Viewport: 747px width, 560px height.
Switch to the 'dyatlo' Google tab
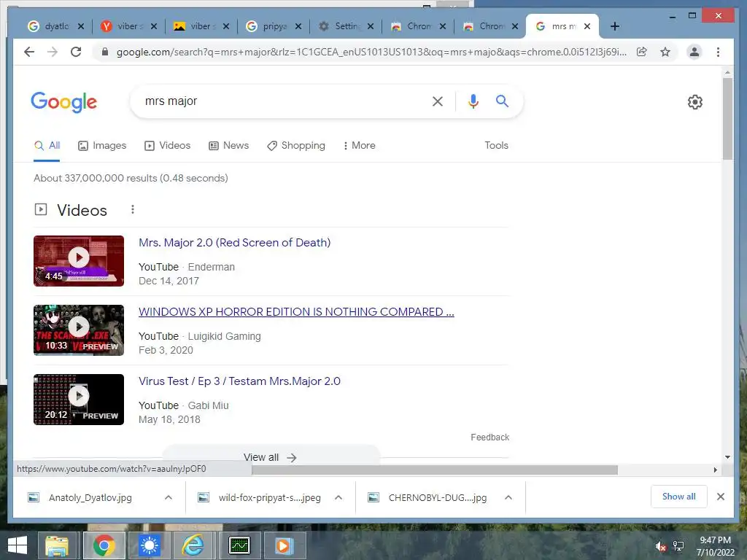(x=55, y=26)
